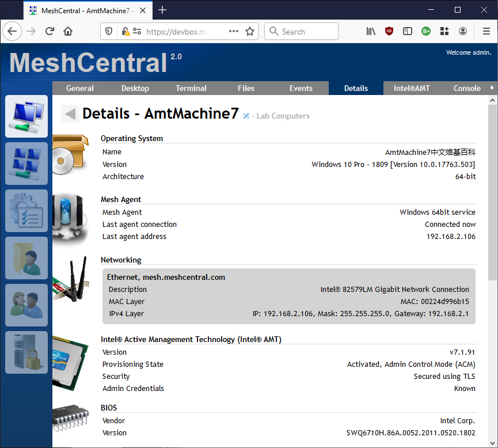Switch to the Events tab
This screenshot has height=448, width=498.
[x=301, y=88]
